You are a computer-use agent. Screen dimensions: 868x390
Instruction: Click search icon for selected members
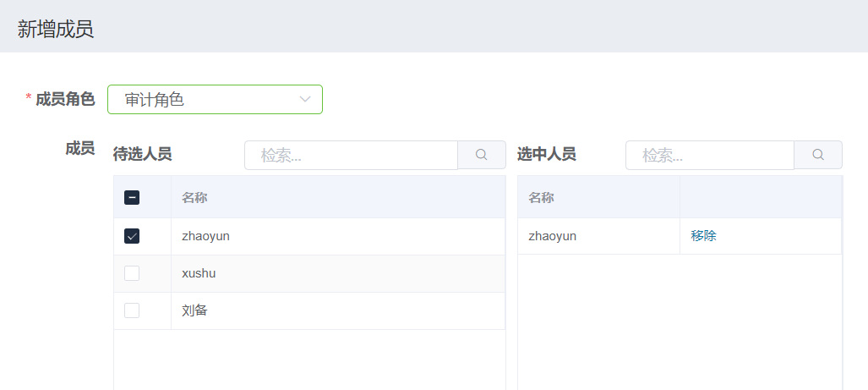(x=818, y=155)
